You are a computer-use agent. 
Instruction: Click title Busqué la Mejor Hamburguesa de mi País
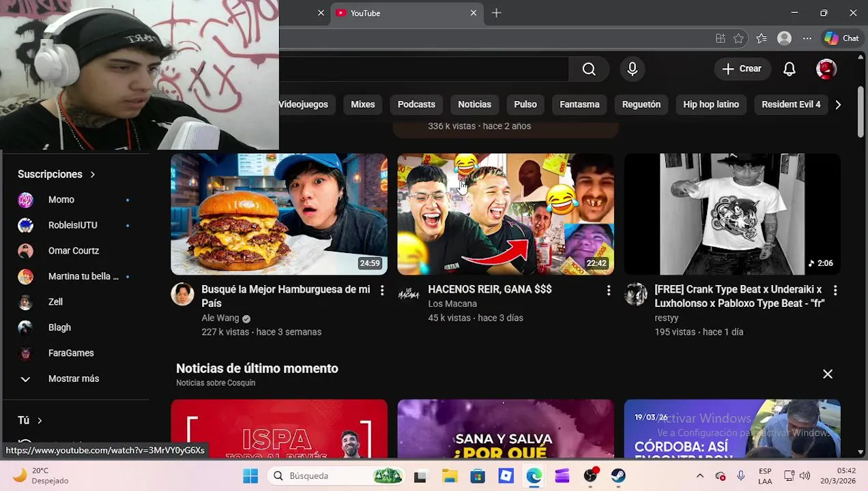click(x=286, y=296)
